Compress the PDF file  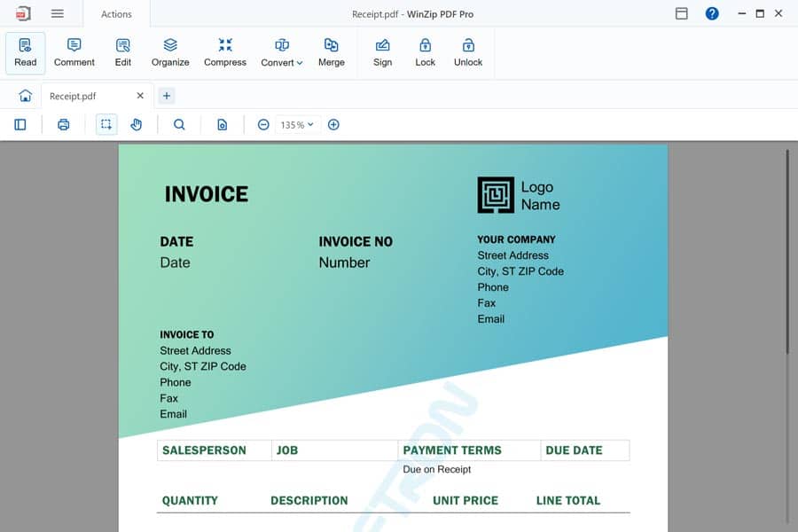coord(224,51)
